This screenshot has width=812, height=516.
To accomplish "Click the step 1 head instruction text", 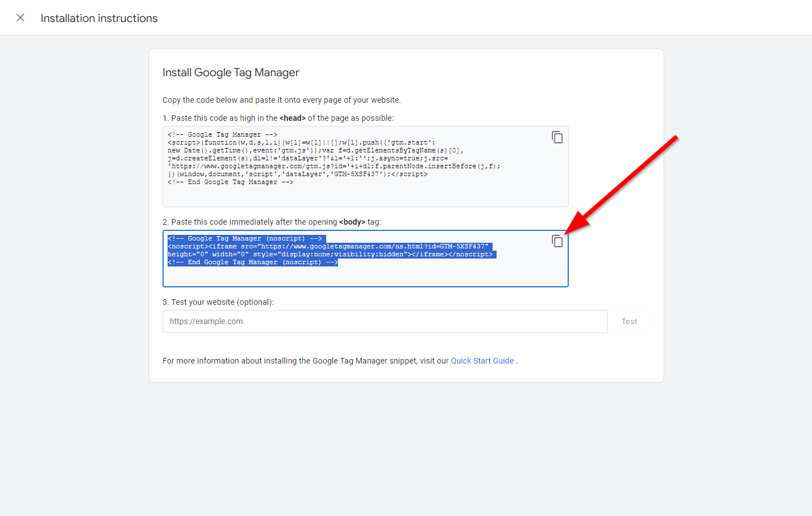I will (x=278, y=118).
